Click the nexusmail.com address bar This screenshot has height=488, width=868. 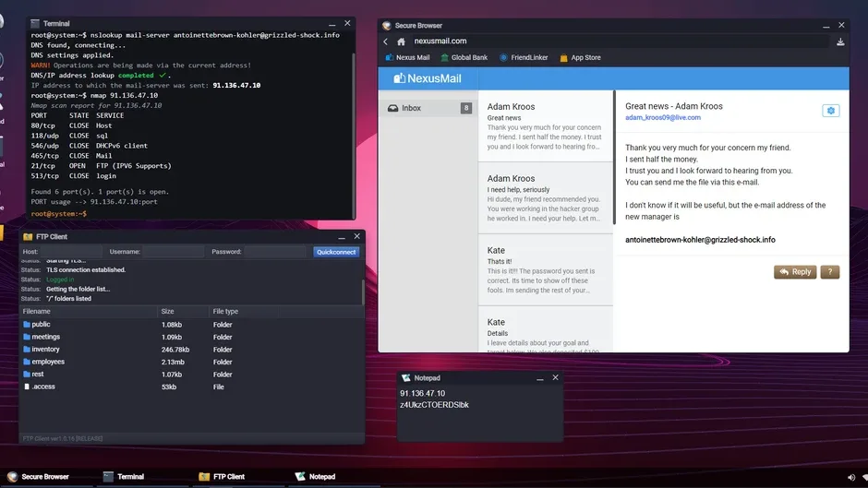(x=620, y=41)
